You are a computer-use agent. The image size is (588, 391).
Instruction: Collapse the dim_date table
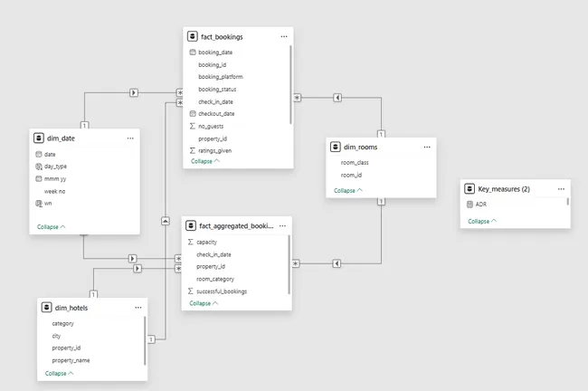tap(52, 226)
